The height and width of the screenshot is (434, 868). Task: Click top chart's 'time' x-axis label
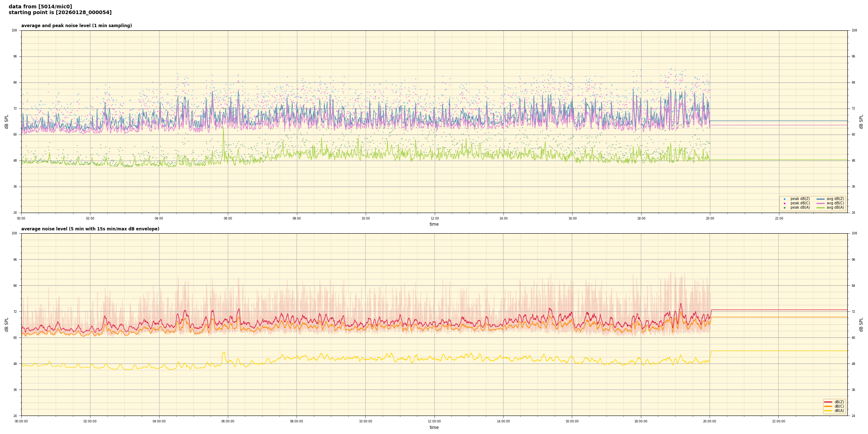point(434,224)
